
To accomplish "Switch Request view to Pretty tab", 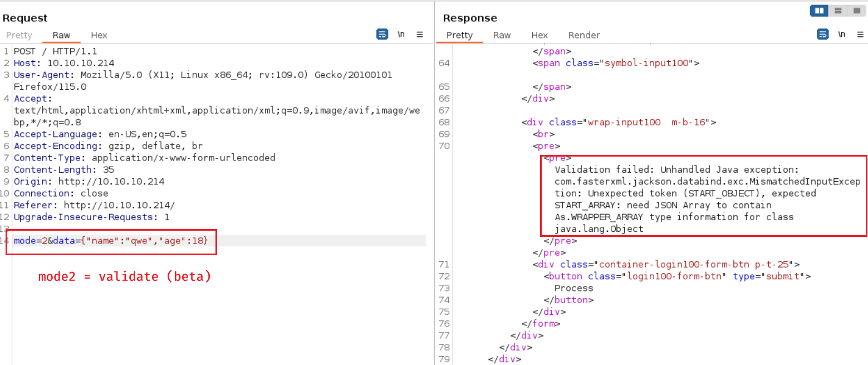I will (x=19, y=35).
